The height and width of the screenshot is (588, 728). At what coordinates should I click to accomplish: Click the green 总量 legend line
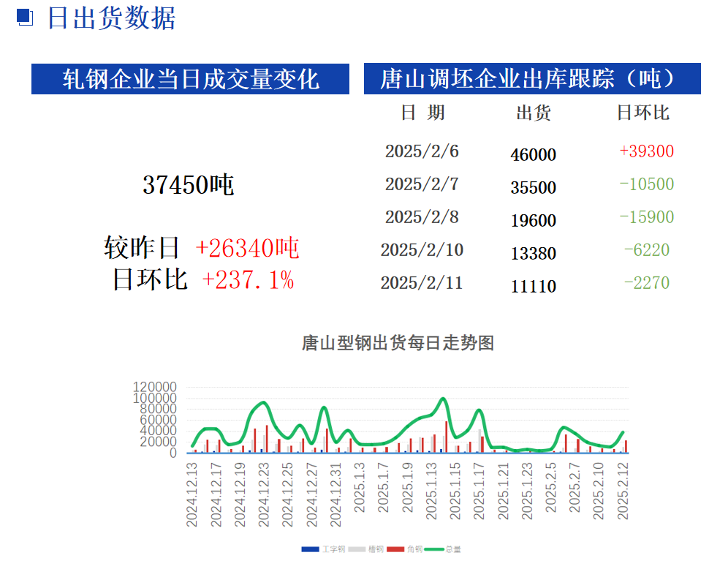(x=434, y=549)
